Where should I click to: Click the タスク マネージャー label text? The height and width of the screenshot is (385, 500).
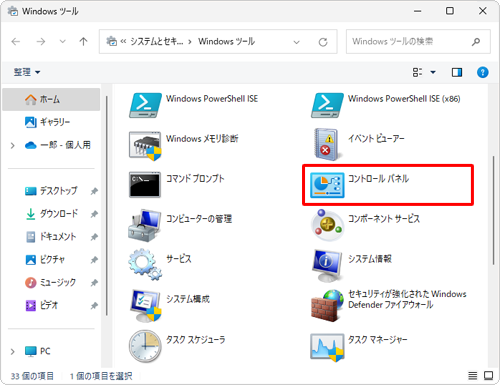point(378,340)
